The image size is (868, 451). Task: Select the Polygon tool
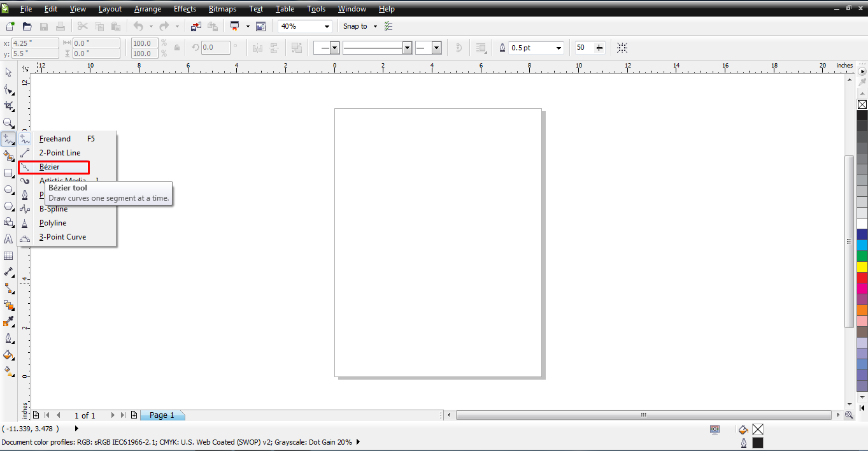pyautogui.click(x=8, y=206)
